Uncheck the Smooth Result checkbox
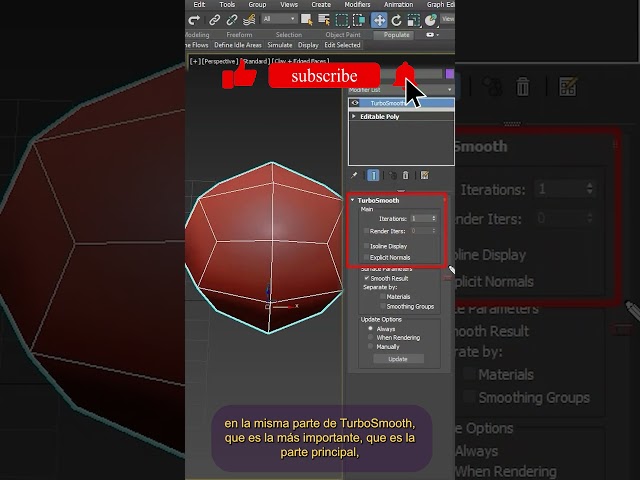Viewport: 640px width, 480px height. click(367, 278)
